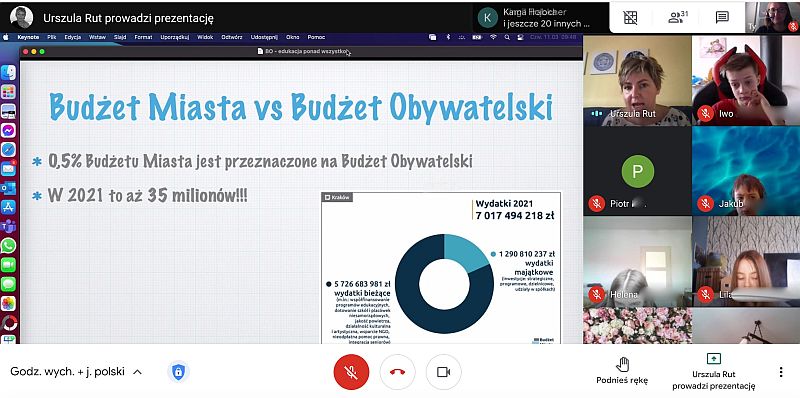Click the Helena participant video tile
Image resolution: width=800 pixels, height=398 pixels.
[637, 261]
